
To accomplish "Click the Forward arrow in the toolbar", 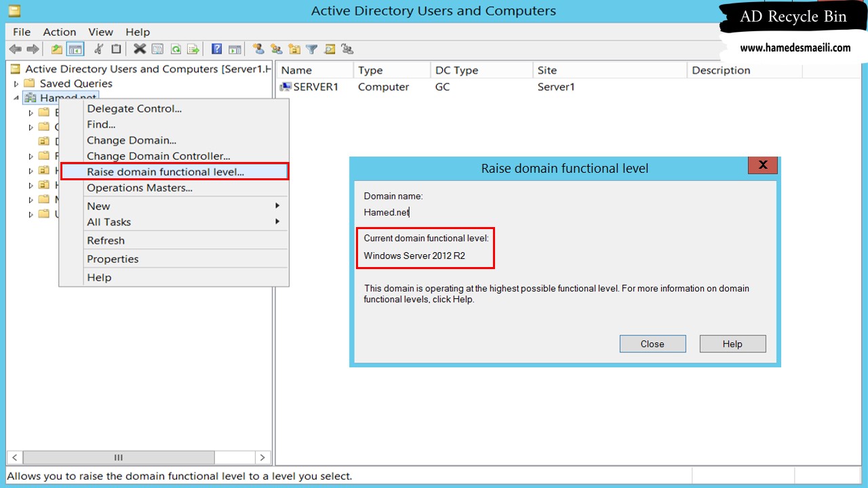I will click(32, 49).
